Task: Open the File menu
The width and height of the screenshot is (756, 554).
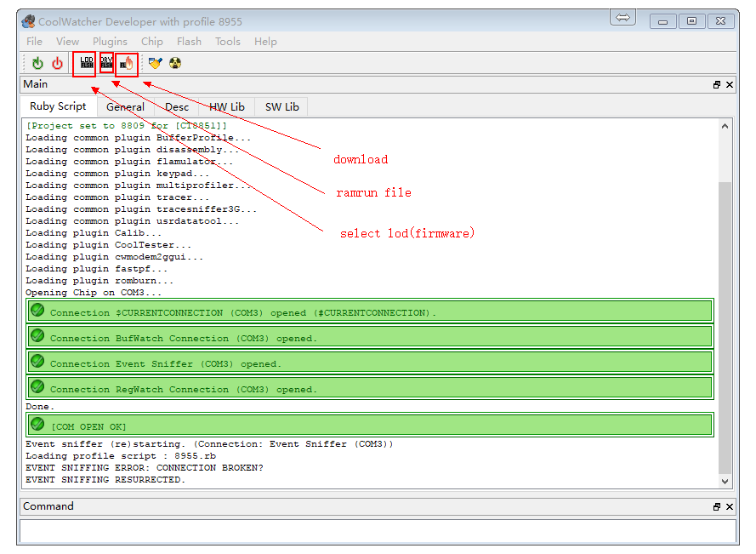Action: click(34, 42)
